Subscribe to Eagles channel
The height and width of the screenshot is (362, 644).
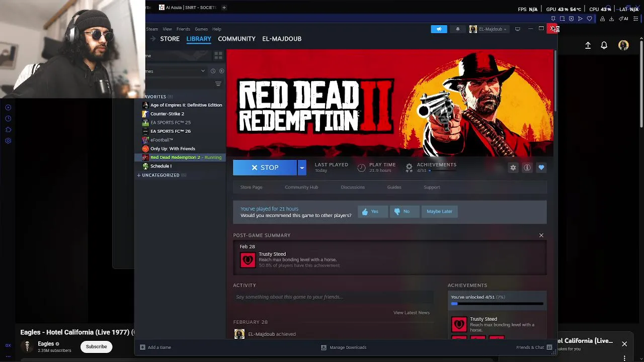[x=96, y=347]
